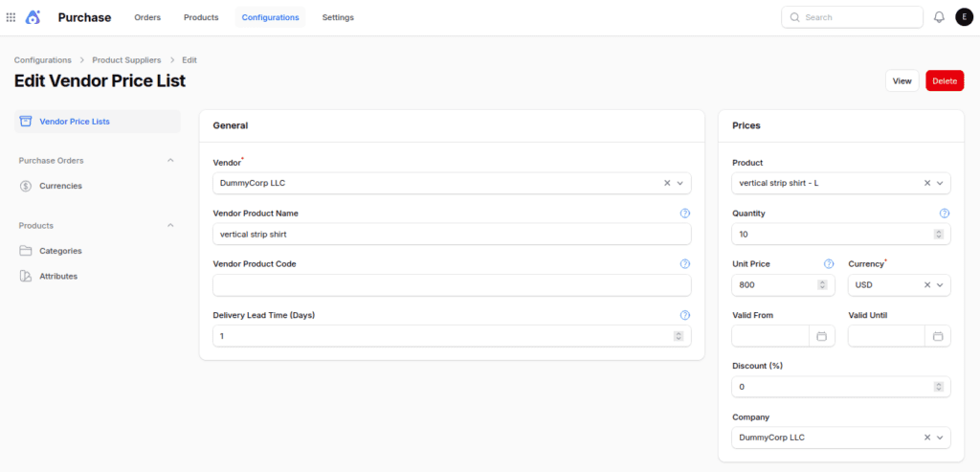Viewport: 980px width, 472px height.
Task: Click the Currencies dollar icon
Action: click(x=26, y=186)
